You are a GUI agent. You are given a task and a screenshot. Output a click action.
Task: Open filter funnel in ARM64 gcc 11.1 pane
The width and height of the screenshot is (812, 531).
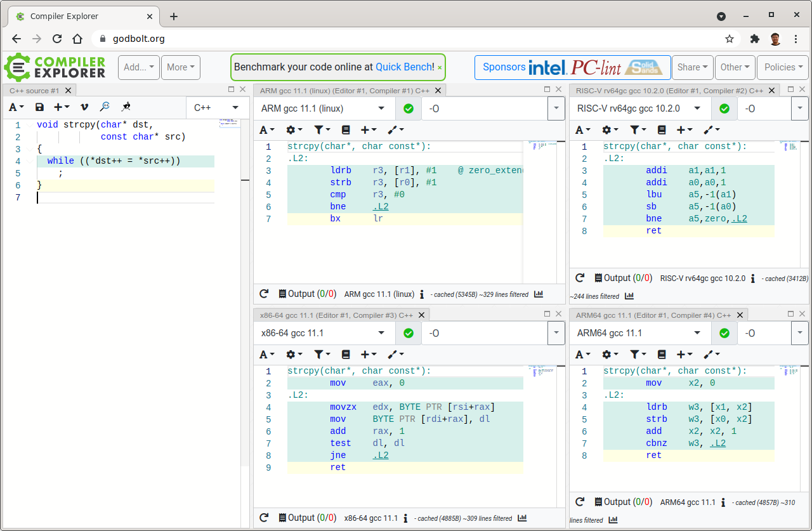638,355
